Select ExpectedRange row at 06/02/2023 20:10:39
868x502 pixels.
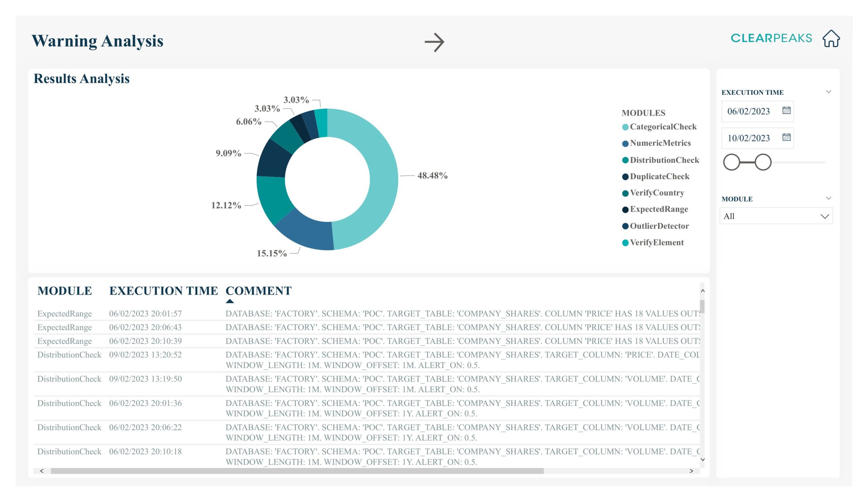[367, 341]
